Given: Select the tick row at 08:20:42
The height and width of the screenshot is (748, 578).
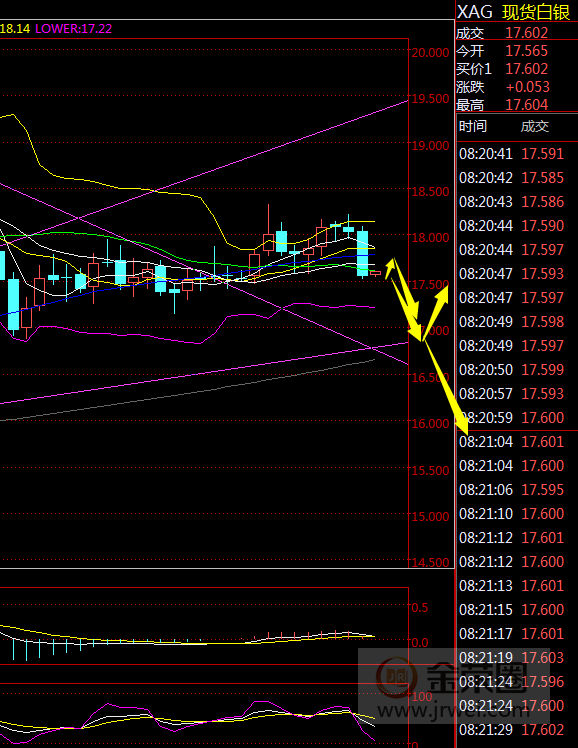Looking at the screenshot, I should (517, 178).
